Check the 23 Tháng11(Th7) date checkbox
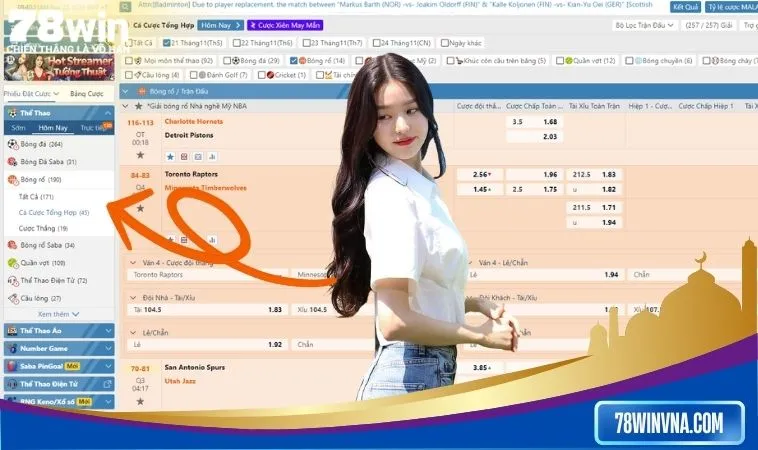Screen dimensions: 758x450 [x=306, y=43]
